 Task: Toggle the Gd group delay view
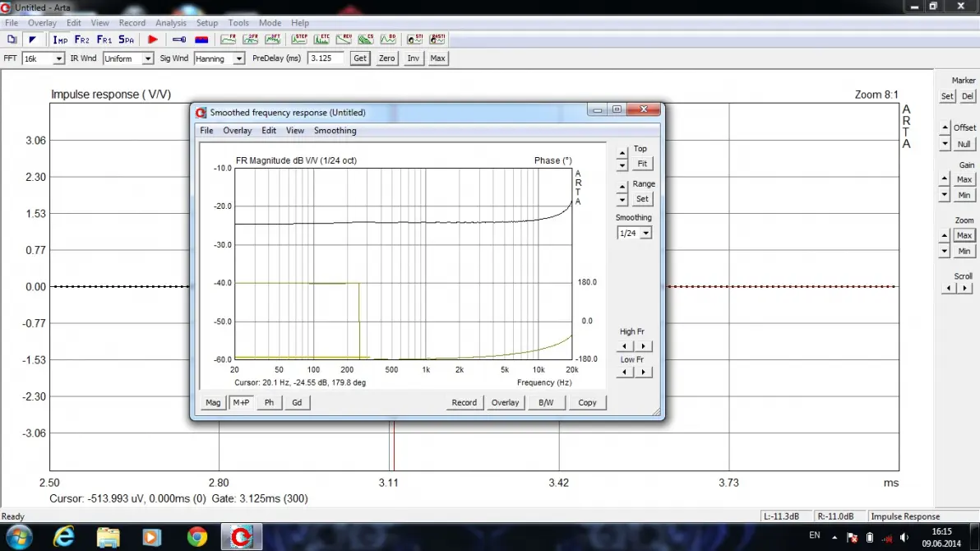coord(297,402)
